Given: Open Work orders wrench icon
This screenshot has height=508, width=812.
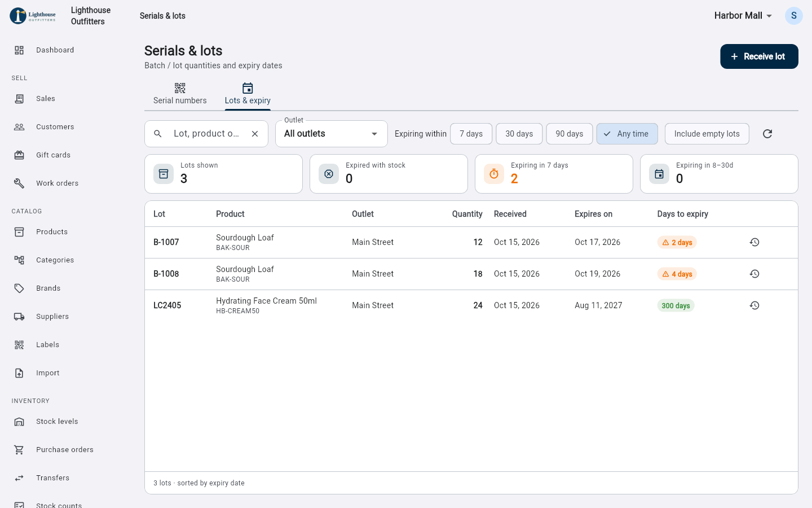Looking at the screenshot, I should point(19,183).
